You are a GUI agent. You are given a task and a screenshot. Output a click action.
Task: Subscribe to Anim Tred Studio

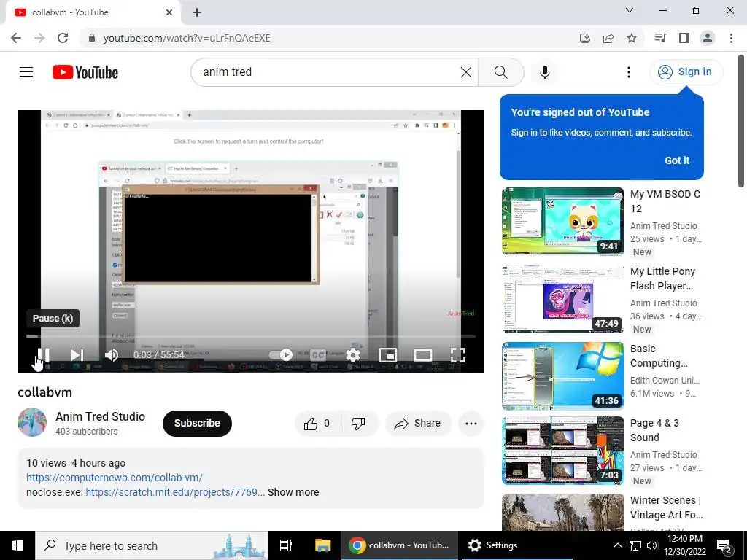click(197, 424)
